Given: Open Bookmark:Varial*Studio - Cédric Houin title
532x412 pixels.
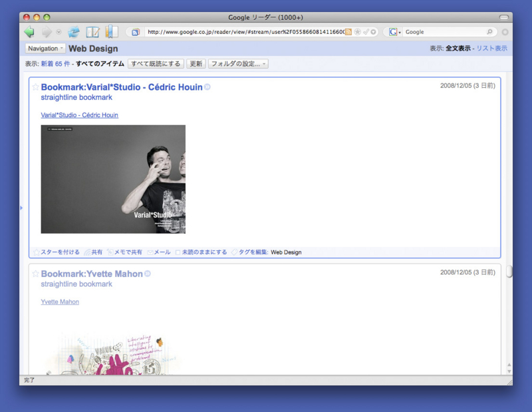Looking at the screenshot, I should pos(122,87).
